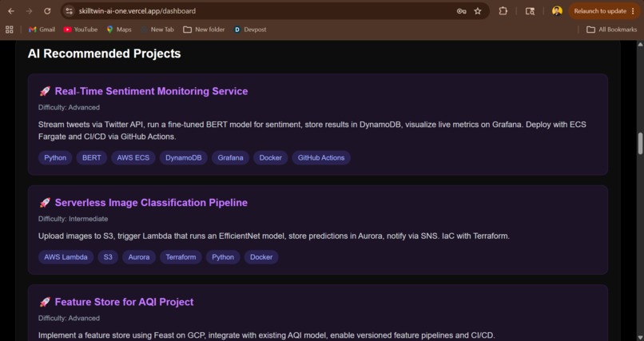The image size is (644, 341).
Task: Click the Difficulty: Intermediate label
Action: (x=73, y=219)
